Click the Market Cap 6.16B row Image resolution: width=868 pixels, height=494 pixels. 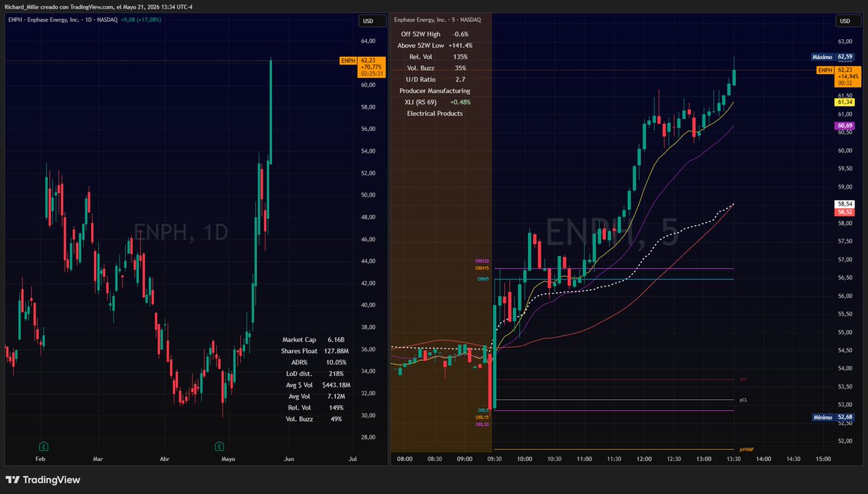tap(313, 339)
